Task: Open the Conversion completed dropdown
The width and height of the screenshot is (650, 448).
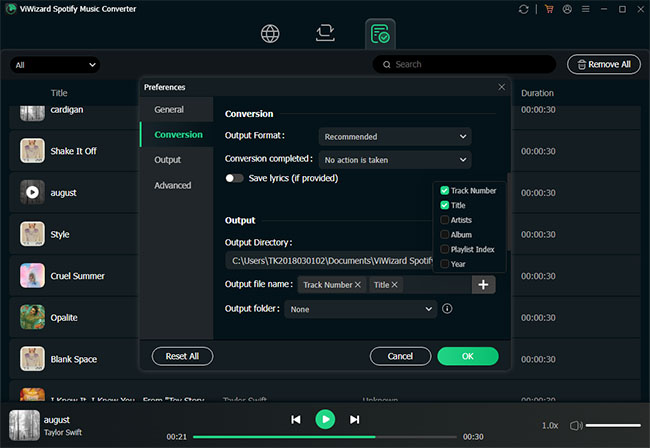Action: [x=395, y=160]
